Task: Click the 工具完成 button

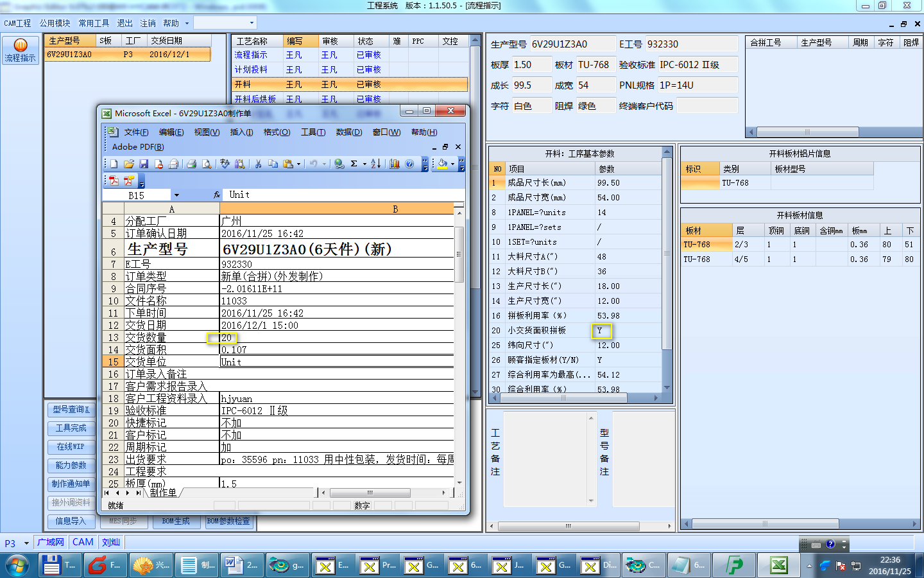Action: (71, 428)
